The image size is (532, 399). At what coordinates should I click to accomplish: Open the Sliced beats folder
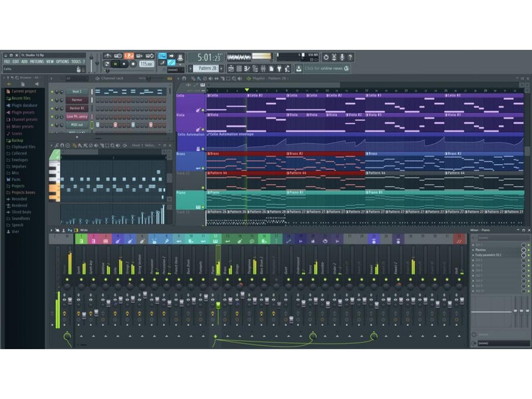click(x=21, y=212)
